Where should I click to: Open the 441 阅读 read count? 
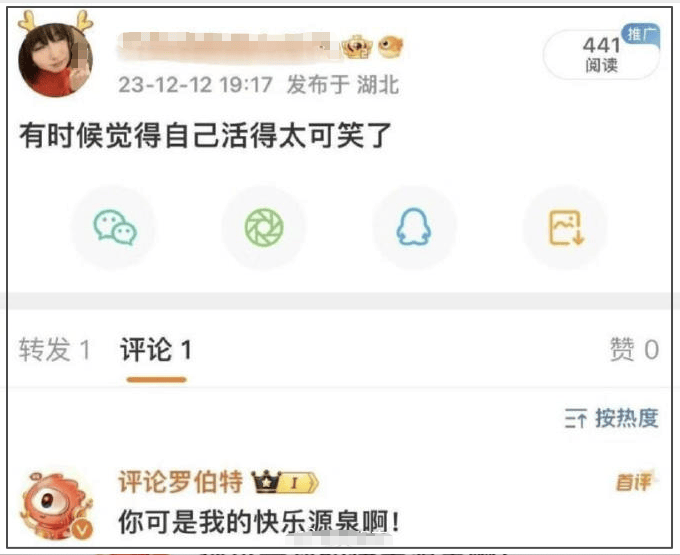pos(602,55)
